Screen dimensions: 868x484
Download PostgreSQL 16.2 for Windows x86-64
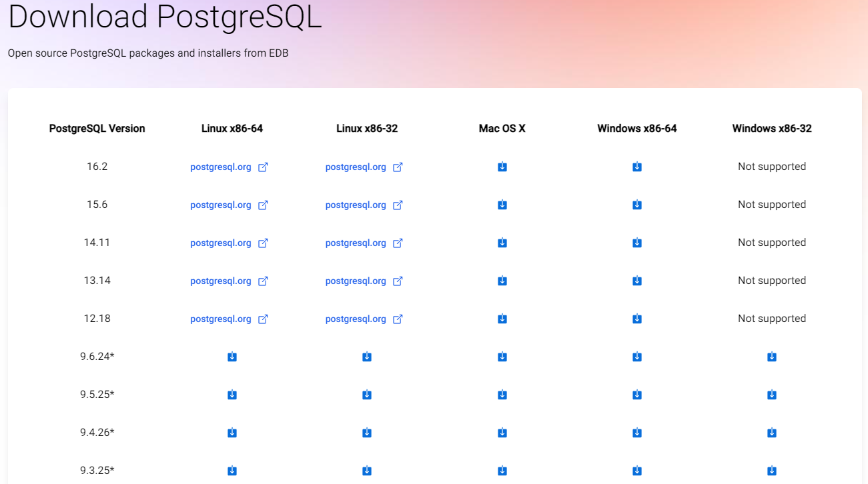[637, 167]
